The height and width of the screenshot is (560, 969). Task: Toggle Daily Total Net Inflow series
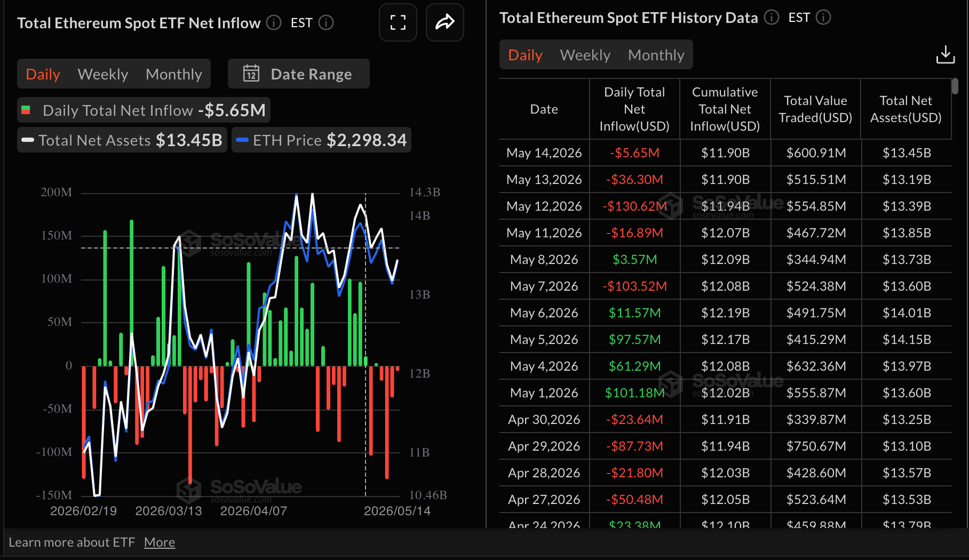click(x=144, y=110)
